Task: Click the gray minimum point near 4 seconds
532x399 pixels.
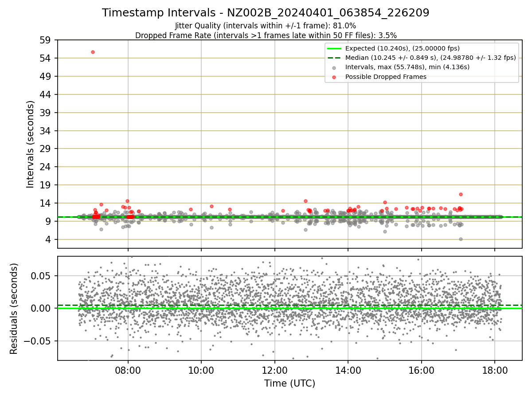Action: point(461,239)
